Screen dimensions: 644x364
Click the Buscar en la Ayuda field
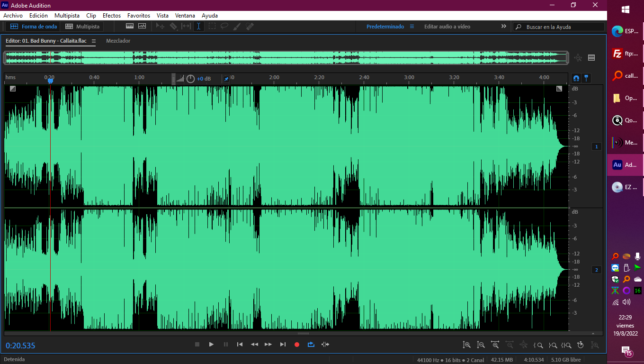(x=559, y=27)
